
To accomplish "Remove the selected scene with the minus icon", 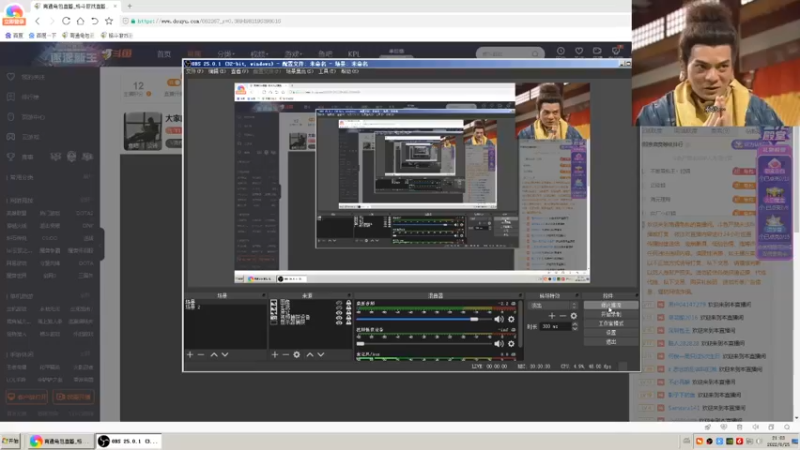I will point(200,354).
